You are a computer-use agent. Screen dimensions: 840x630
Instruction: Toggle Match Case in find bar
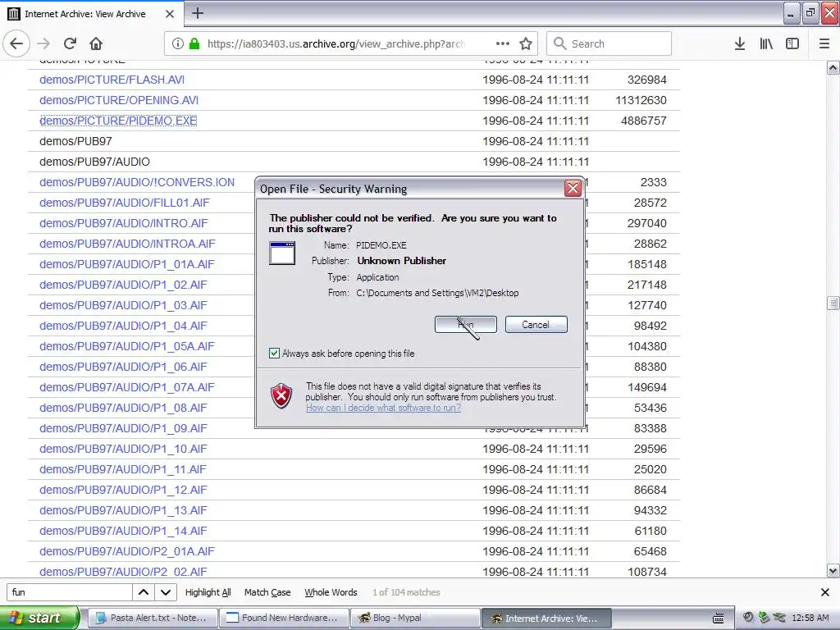coord(267,592)
